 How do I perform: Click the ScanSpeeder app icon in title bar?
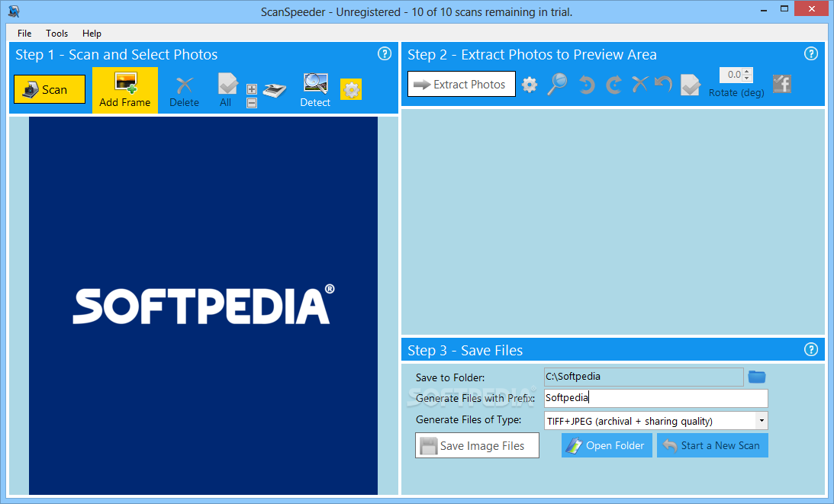pos(14,11)
